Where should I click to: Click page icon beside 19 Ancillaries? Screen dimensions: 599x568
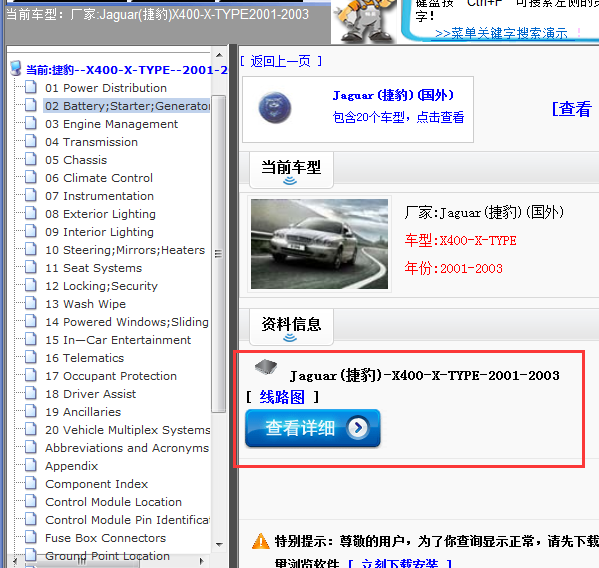pyautogui.click(x=31, y=411)
